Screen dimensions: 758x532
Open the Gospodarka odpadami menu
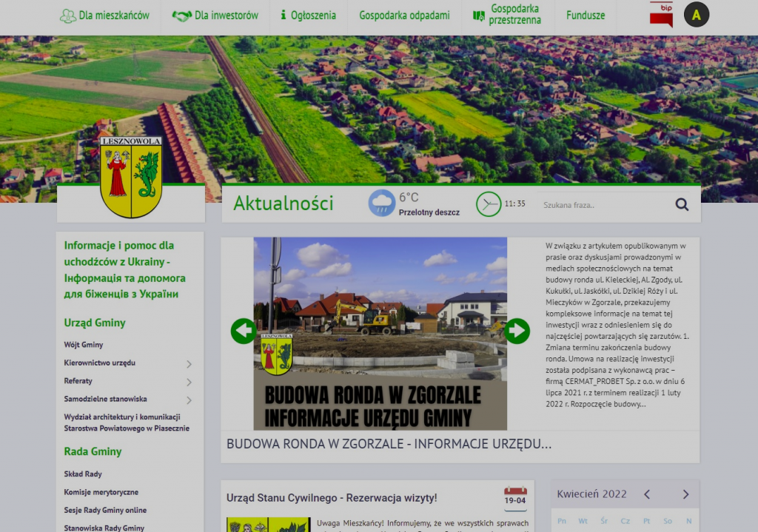(x=404, y=16)
